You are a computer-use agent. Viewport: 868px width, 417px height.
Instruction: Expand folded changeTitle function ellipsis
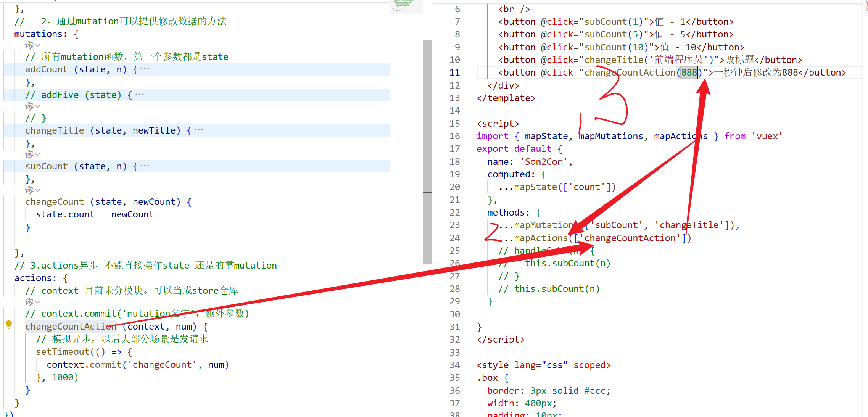click(199, 130)
